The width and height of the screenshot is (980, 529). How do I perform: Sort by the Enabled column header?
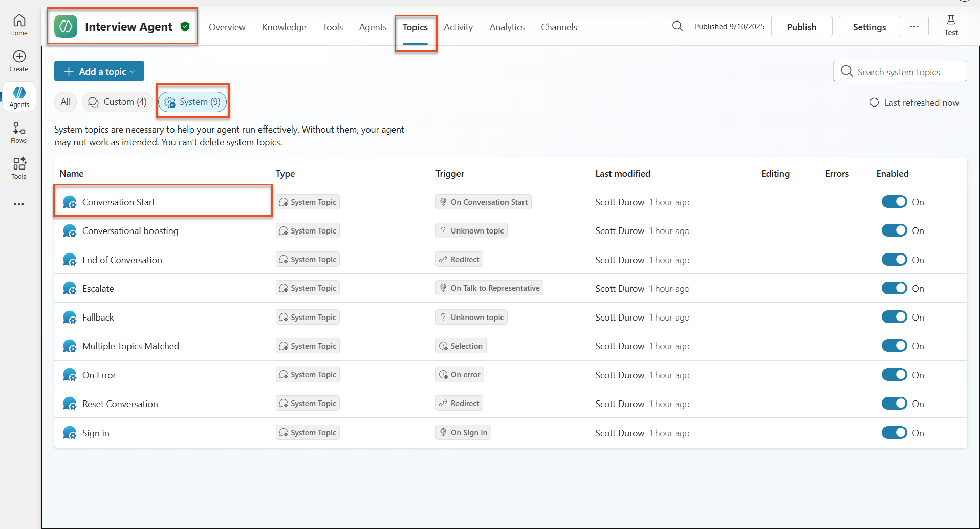click(x=892, y=174)
